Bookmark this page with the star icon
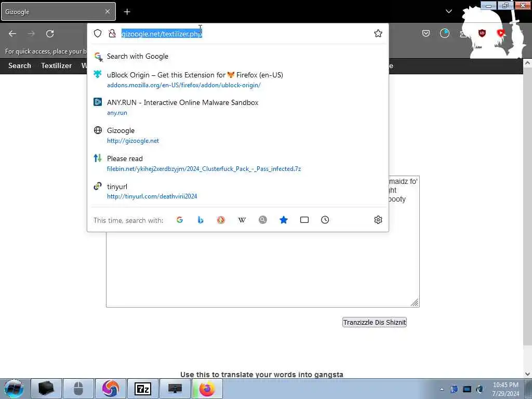The width and height of the screenshot is (532, 399). 378,33
